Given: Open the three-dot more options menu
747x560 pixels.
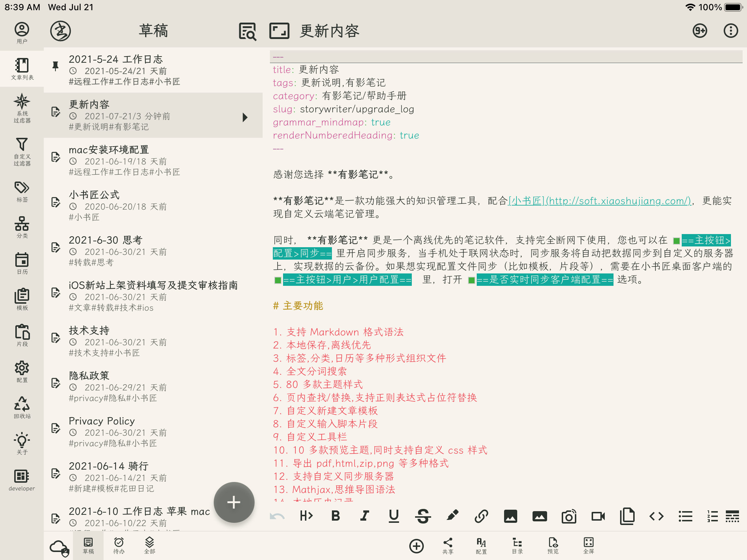Looking at the screenshot, I should click(731, 31).
